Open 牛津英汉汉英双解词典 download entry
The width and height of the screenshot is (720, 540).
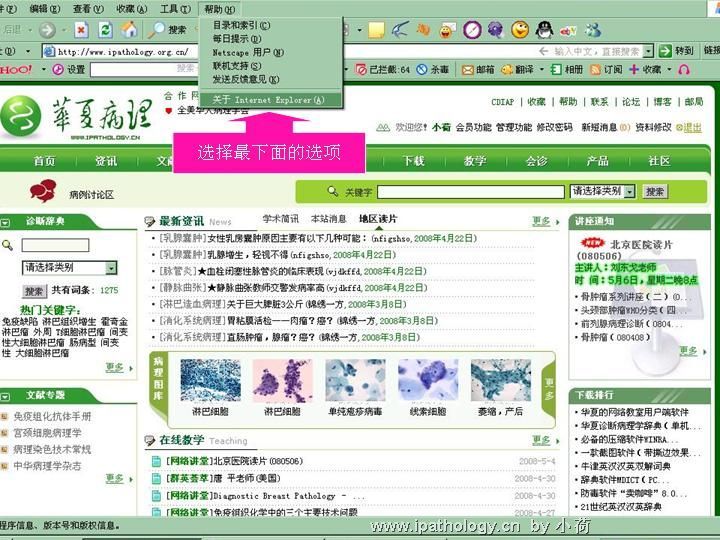[x=625, y=466]
